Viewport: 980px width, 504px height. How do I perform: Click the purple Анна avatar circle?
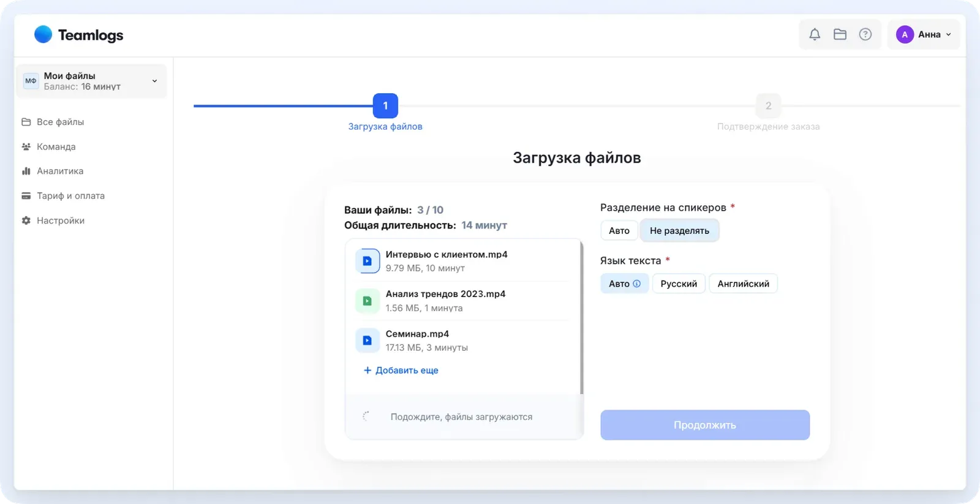tap(905, 34)
